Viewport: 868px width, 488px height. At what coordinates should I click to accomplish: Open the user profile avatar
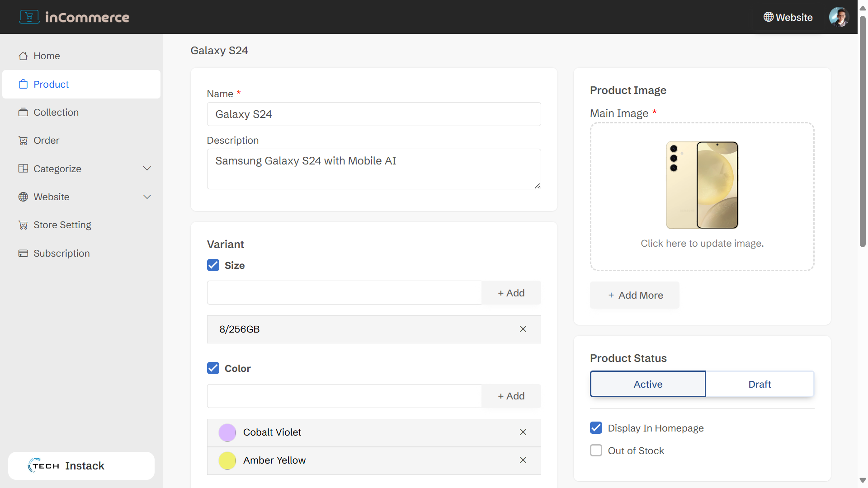tap(839, 17)
